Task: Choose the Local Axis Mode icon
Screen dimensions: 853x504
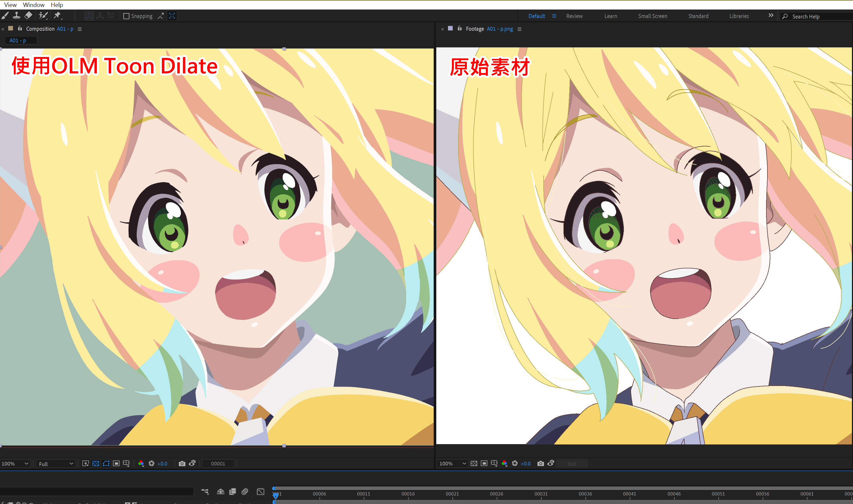Action: coord(89,16)
